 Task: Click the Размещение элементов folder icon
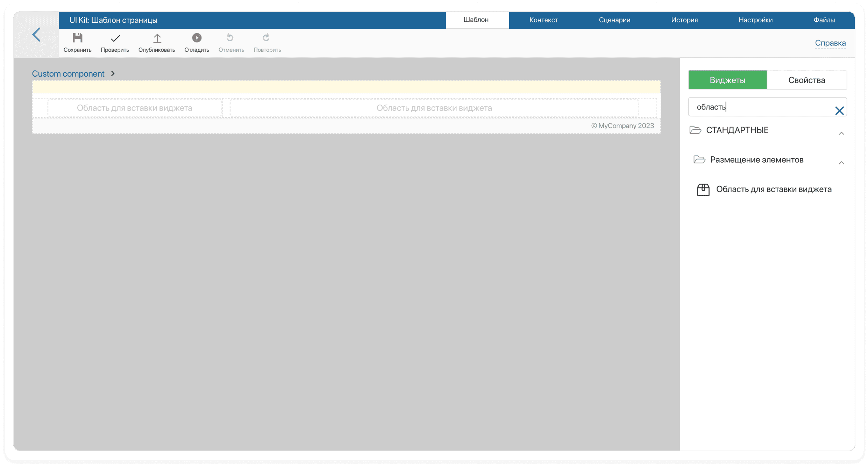699,160
